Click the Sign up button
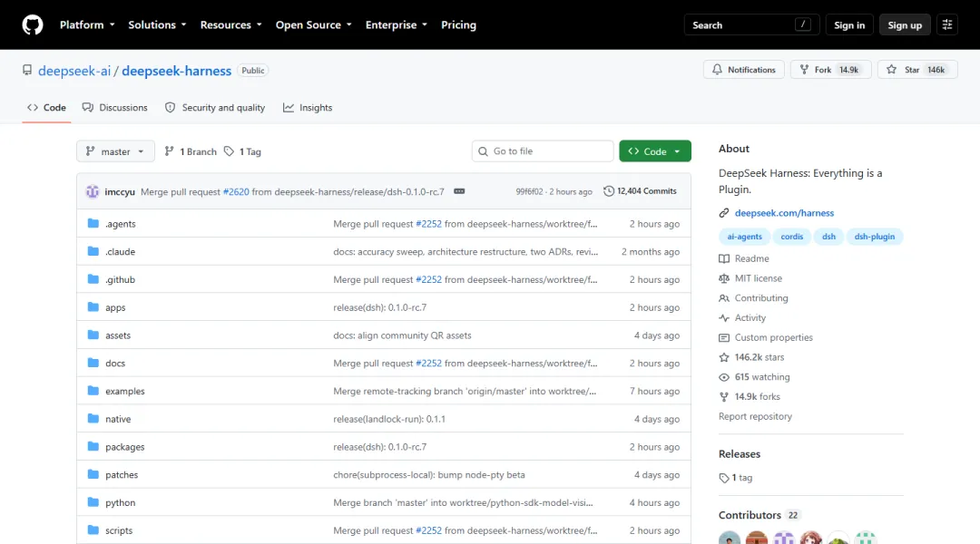 coord(905,25)
